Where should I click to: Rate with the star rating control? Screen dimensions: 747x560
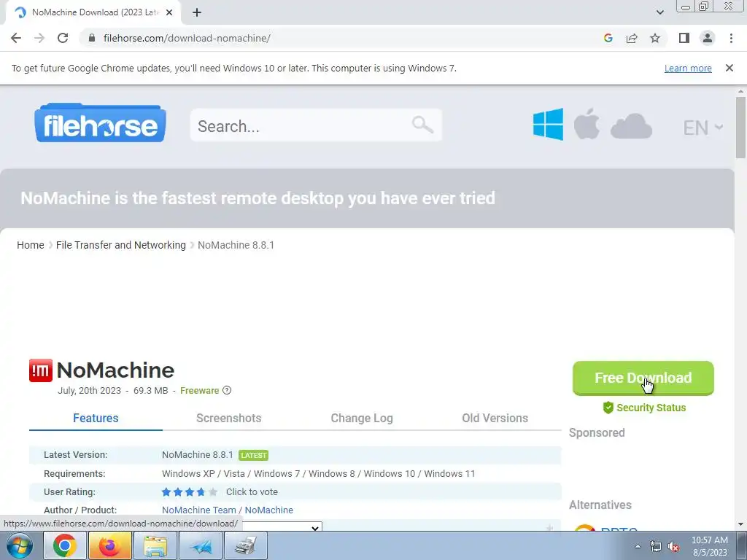(x=190, y=492)
